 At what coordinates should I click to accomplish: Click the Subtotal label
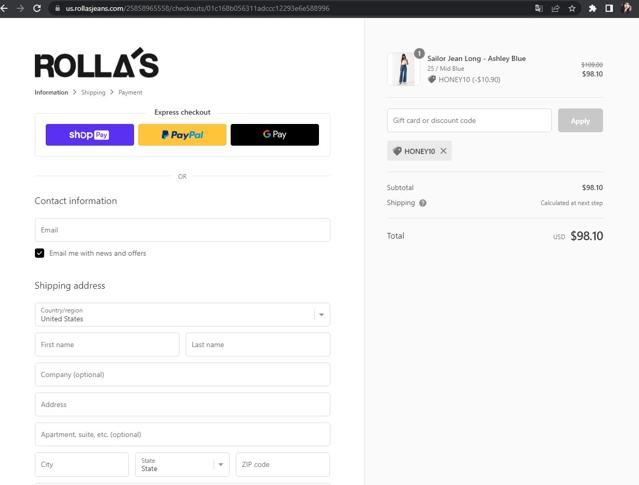400,187
